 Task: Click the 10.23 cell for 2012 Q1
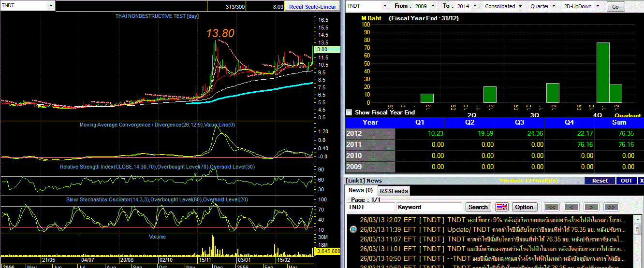click(x=420, y=133)
